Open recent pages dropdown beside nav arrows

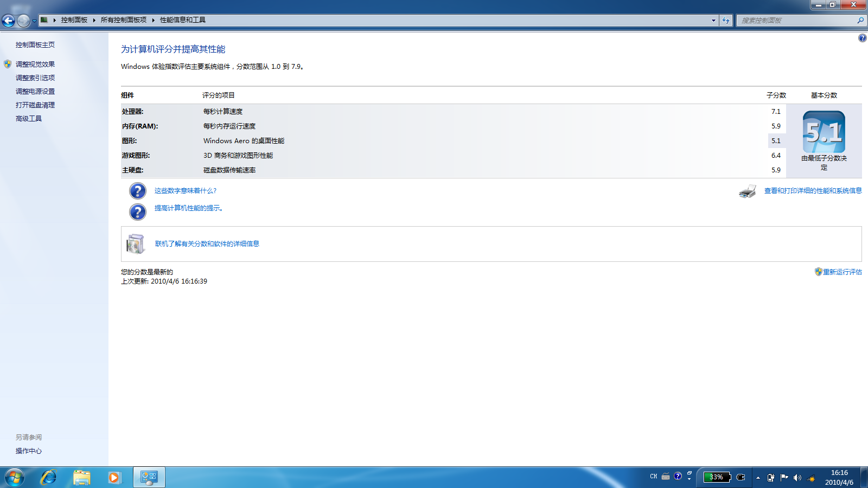click(34, 21)
